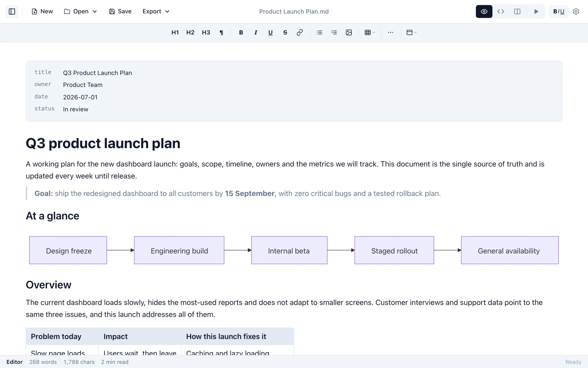588x368 pixels.
Task: Save the current document
Action: (120, 11)
